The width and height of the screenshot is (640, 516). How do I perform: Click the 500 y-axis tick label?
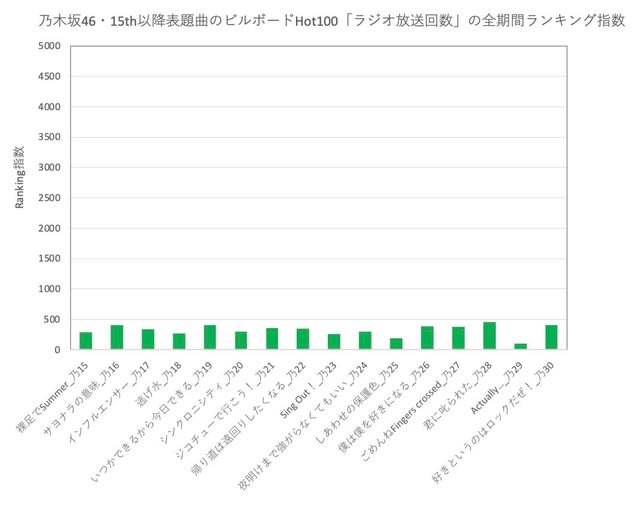(52, 319)
